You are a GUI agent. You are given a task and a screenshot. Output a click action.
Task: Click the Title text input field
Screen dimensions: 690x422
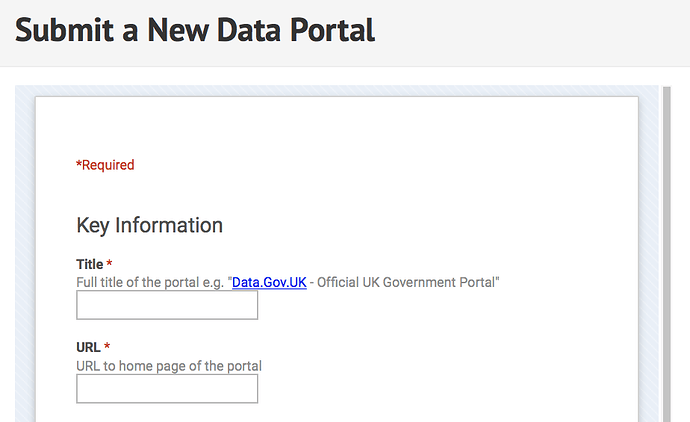coord(167,305)
